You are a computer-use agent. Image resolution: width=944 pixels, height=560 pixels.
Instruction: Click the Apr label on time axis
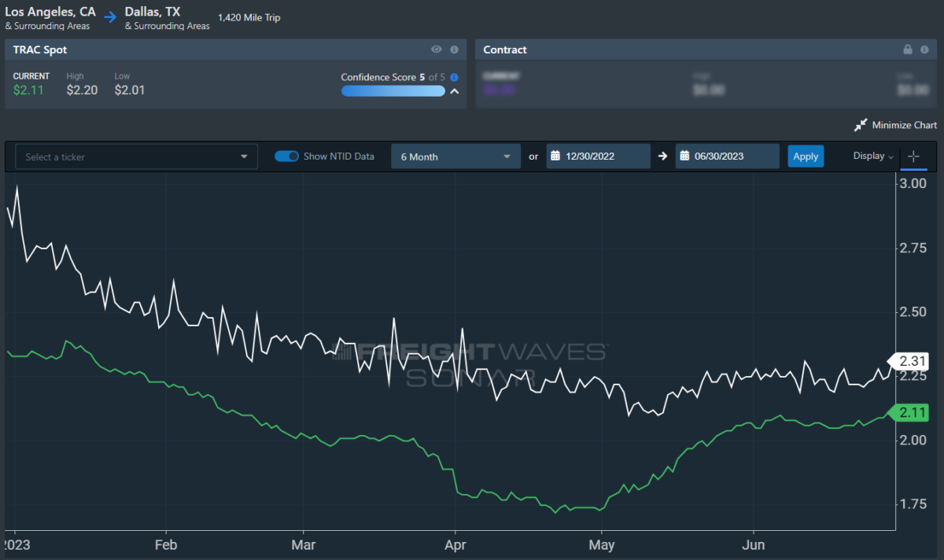[455, 544]
